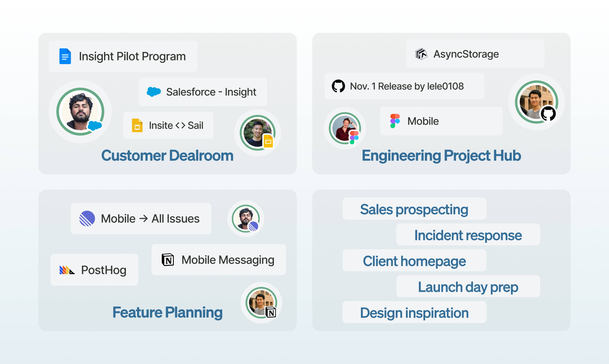Click the PostHog logo icon

[x=67, y=270]
